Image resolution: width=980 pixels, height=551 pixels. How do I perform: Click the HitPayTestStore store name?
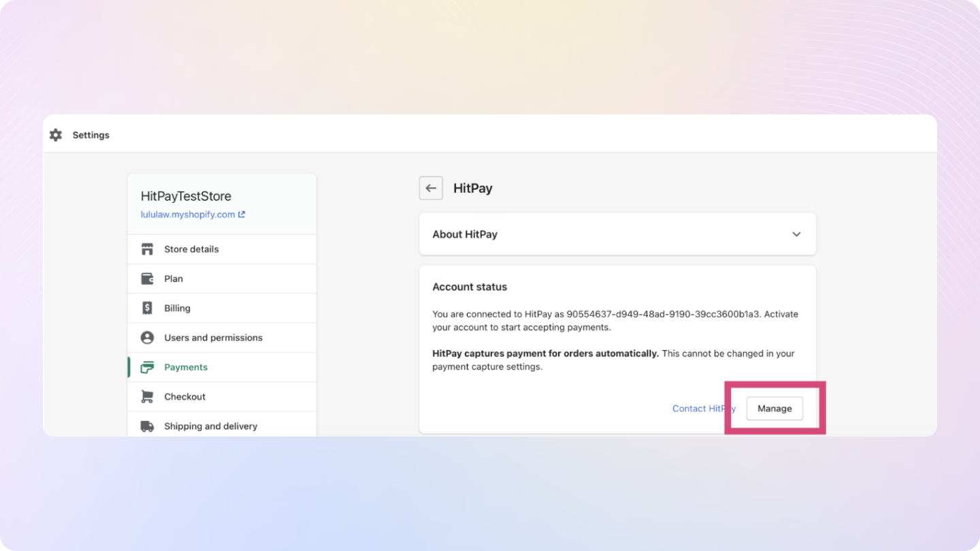[186, 196]
